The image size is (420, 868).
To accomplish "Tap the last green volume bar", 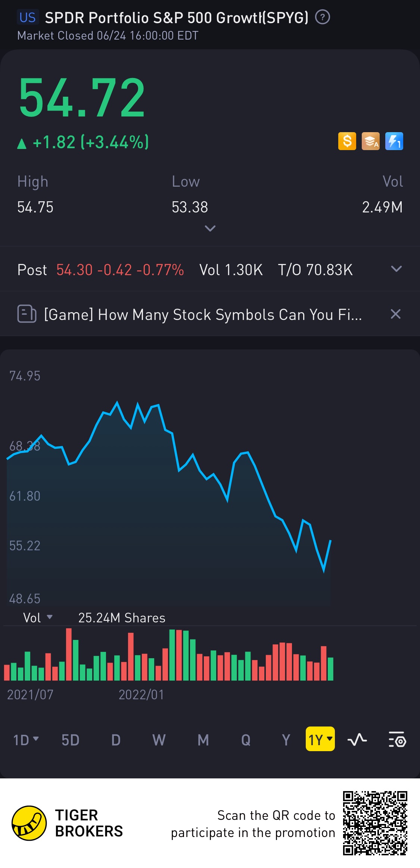I will click(330, 669).
